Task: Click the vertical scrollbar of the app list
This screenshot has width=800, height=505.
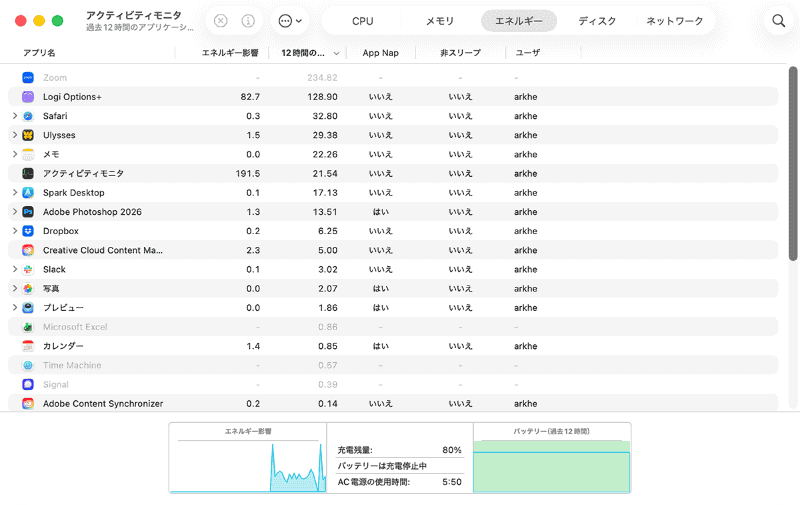Action: 793,163
